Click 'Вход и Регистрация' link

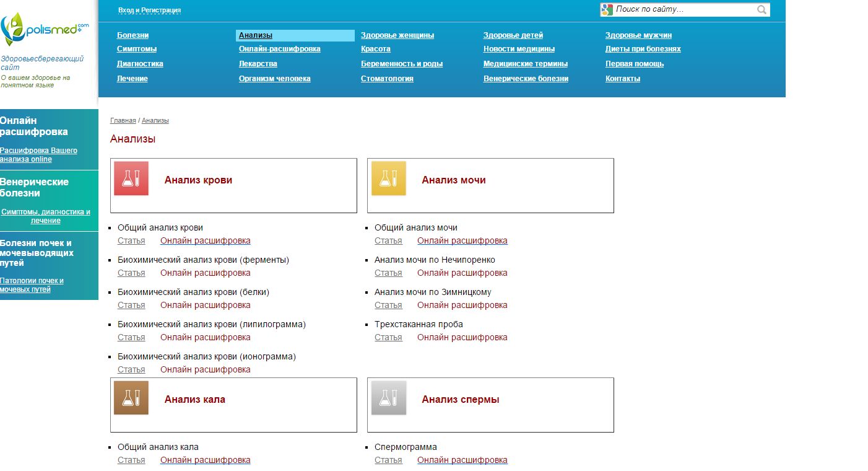pos(149,11)
